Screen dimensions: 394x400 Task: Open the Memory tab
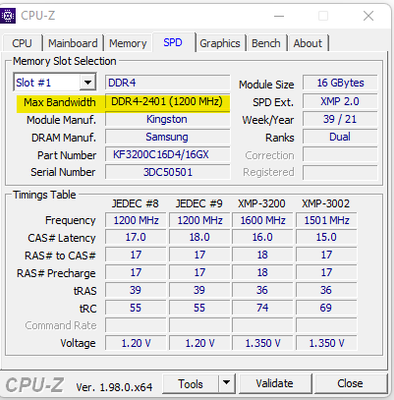(x=128, y=43)
